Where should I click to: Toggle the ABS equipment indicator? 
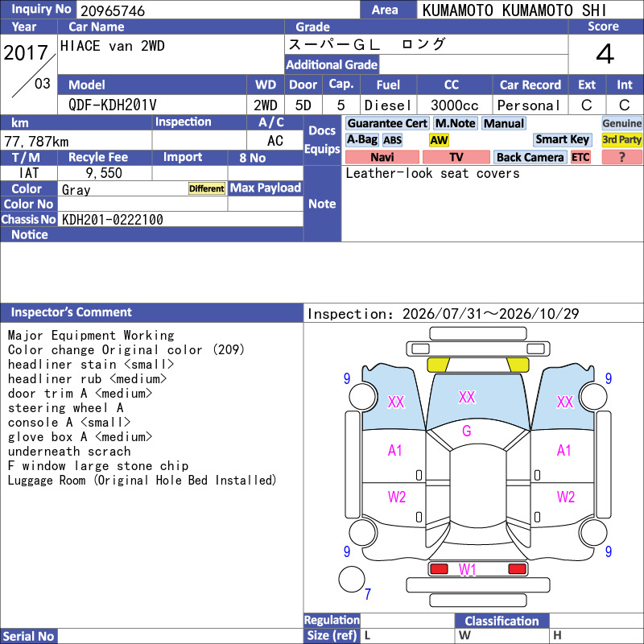pos(392,140)
